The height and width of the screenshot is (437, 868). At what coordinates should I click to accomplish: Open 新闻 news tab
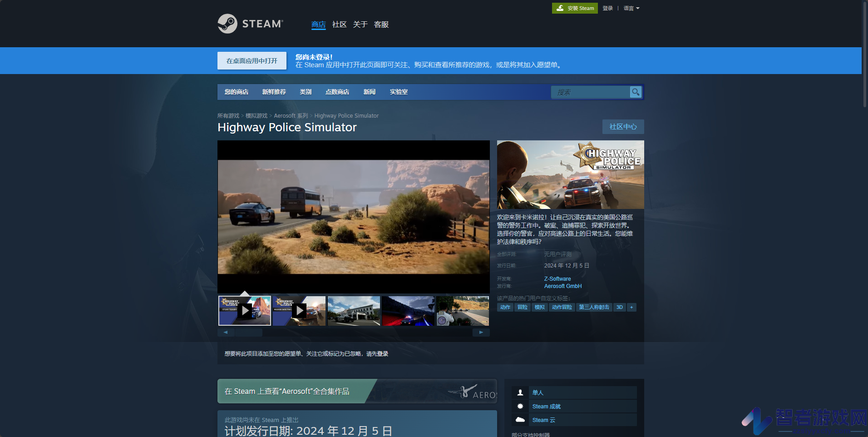click(370, 92)
